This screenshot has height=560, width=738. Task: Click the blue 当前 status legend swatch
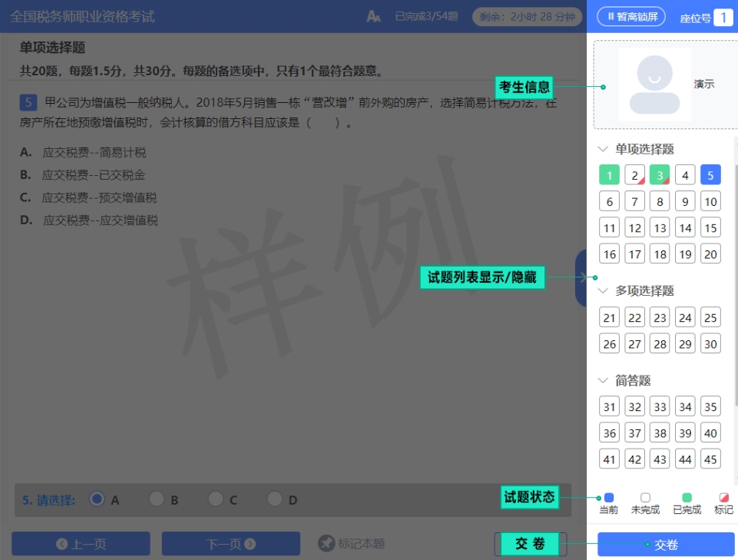tap(609, 498)
